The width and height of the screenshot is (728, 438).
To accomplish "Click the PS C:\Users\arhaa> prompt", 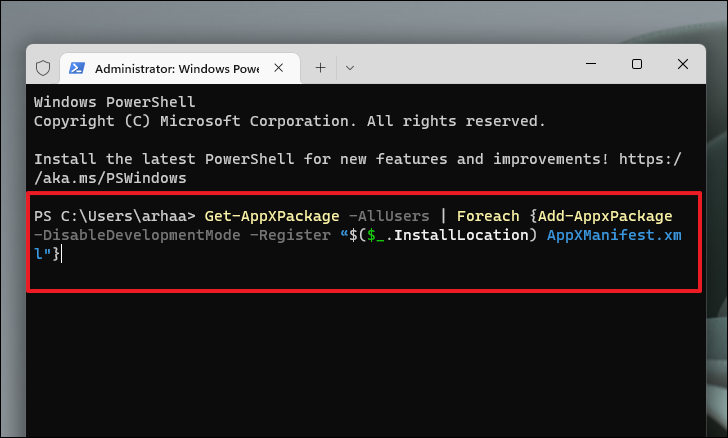I will (115, 216).
